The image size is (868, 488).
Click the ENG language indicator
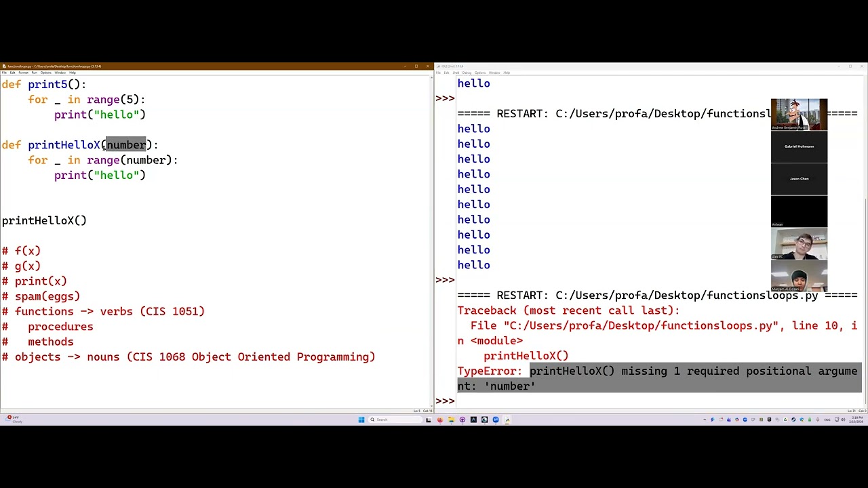pyautogui.click(x=827, y=420)
